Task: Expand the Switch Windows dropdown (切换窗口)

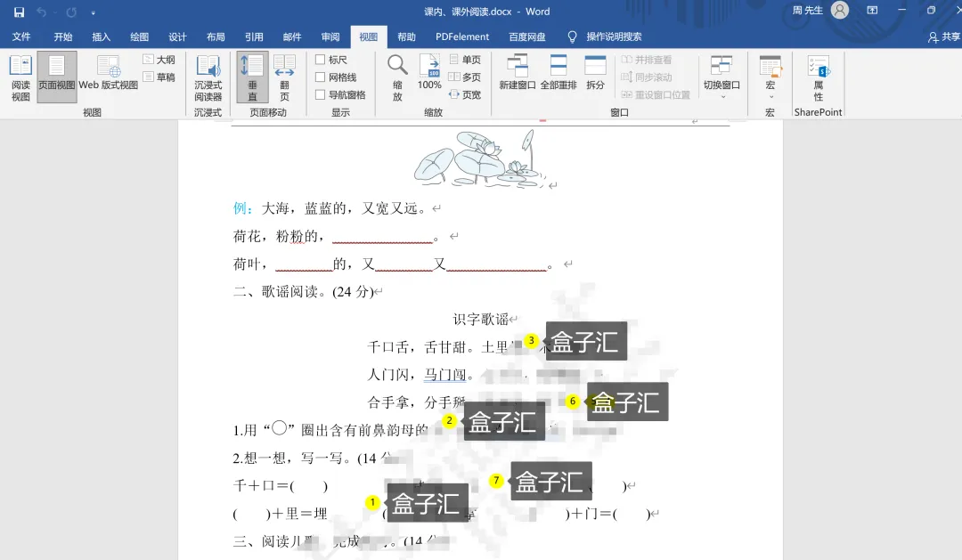Action: [x=721, y=77]
